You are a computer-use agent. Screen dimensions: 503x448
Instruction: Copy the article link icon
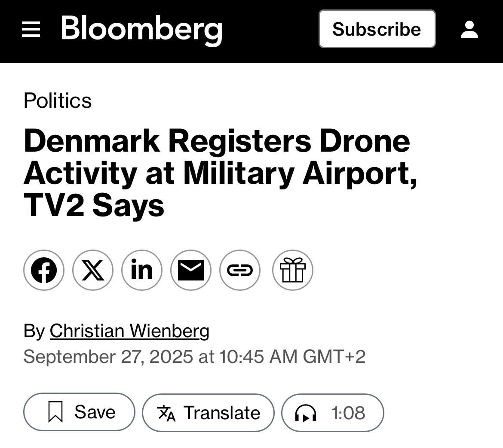tap(240, 270)
